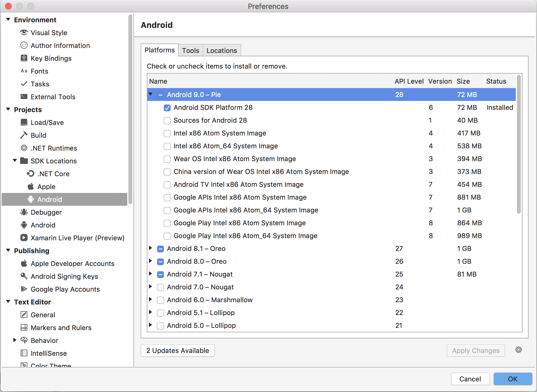Image resolution: width=537 pixels, height=392 pixels.
Task: Collapse the SDK Locations tree node
Action: point(15,161)
